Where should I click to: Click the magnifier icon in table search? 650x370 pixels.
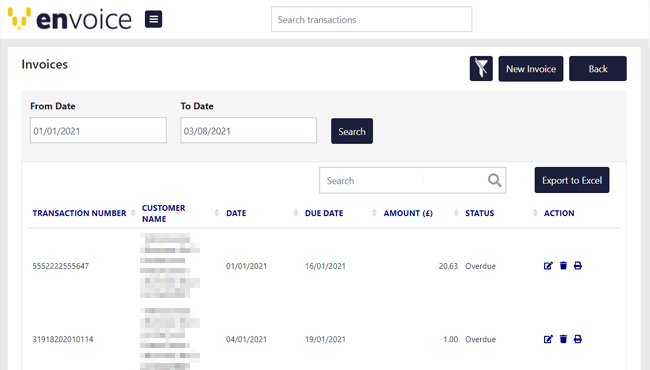[494, 180]
